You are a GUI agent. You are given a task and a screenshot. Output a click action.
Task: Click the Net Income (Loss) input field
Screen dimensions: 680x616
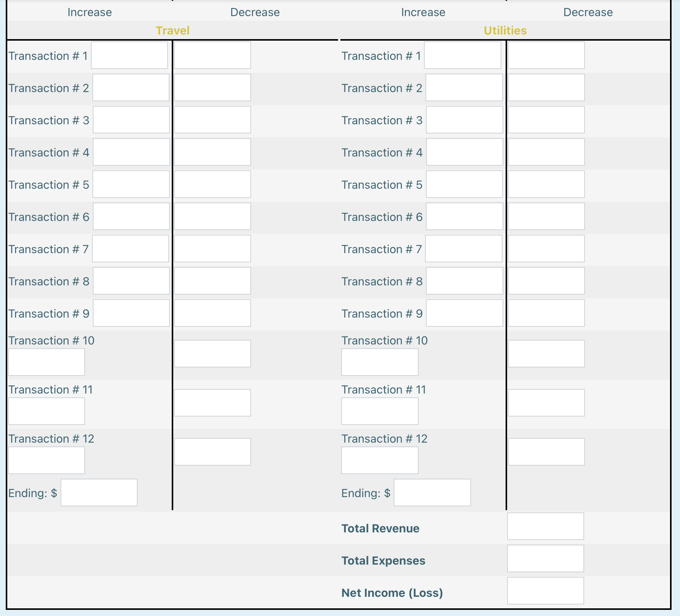(x=545, y=591)
